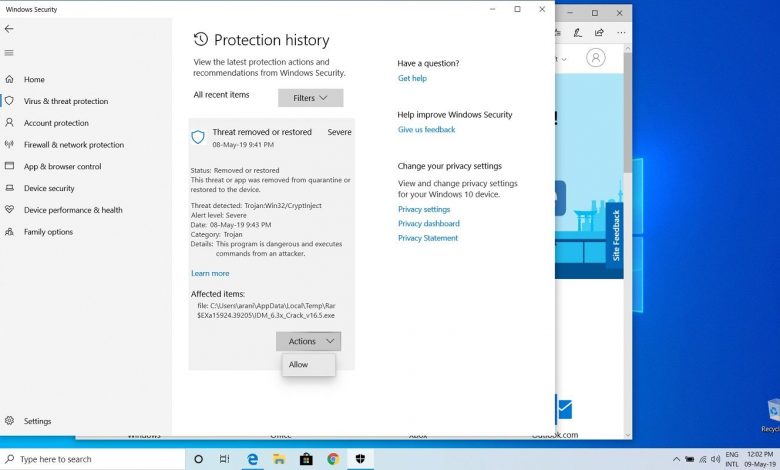Image resolution: width=780 pixels, height=470 pixels.
Task: Click the Protection history clock icon
Action: point(200,39)
